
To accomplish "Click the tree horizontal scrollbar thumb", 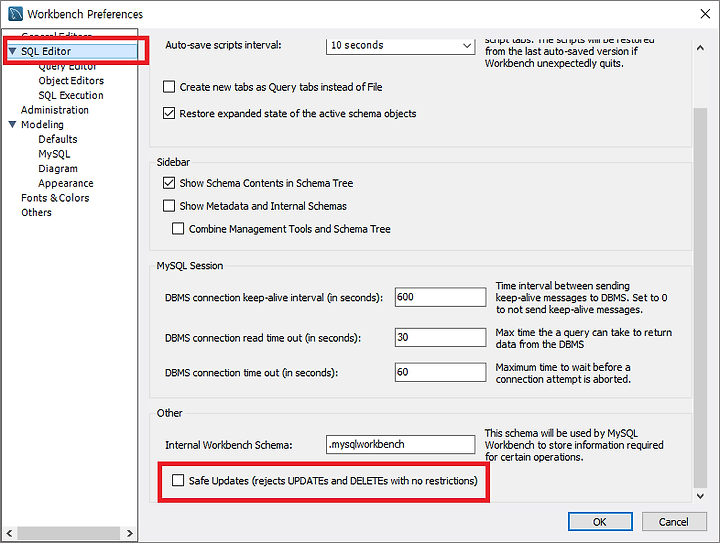I will point(69,533).
